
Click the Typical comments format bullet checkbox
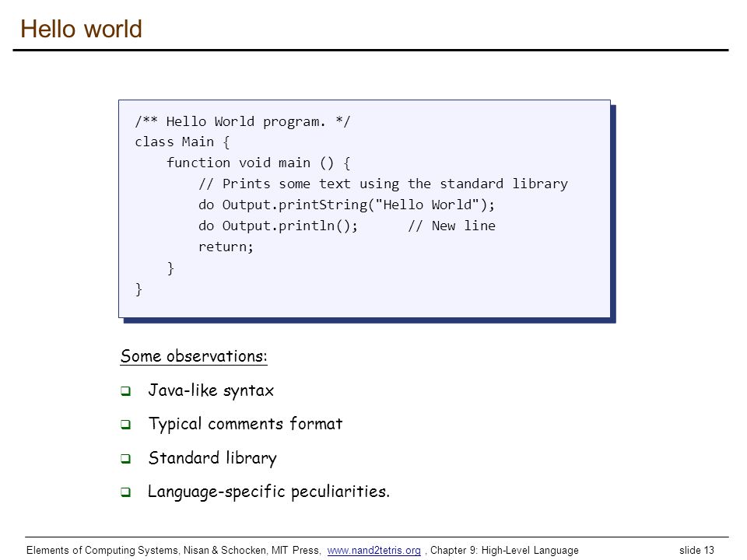[x=126, y=425]
